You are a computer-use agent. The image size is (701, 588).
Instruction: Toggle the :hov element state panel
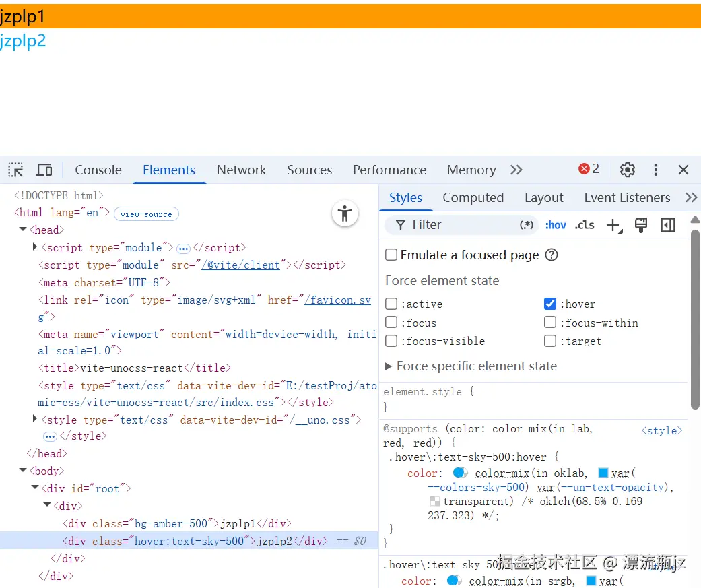[556, 225]
